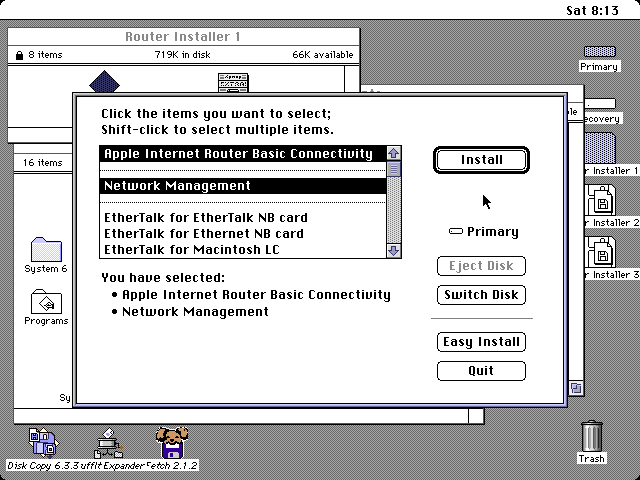Click the '16 items' header text
The height and width of the screenshot is (480, 640).
43,162
